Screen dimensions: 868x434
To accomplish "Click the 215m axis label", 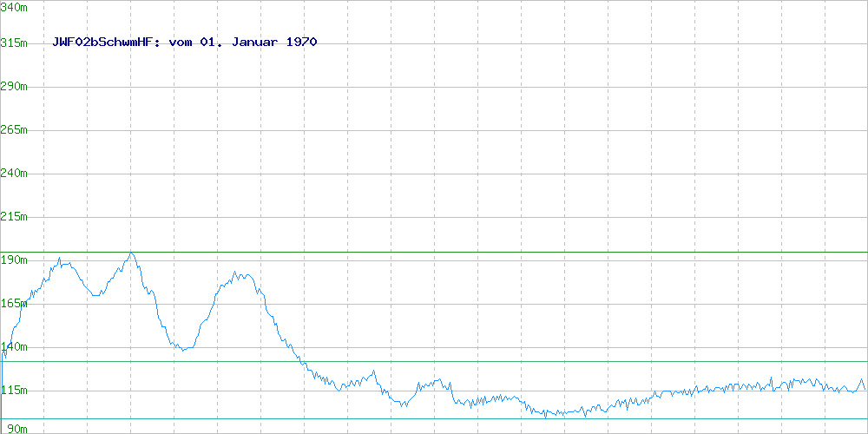I will click(15, 216).
